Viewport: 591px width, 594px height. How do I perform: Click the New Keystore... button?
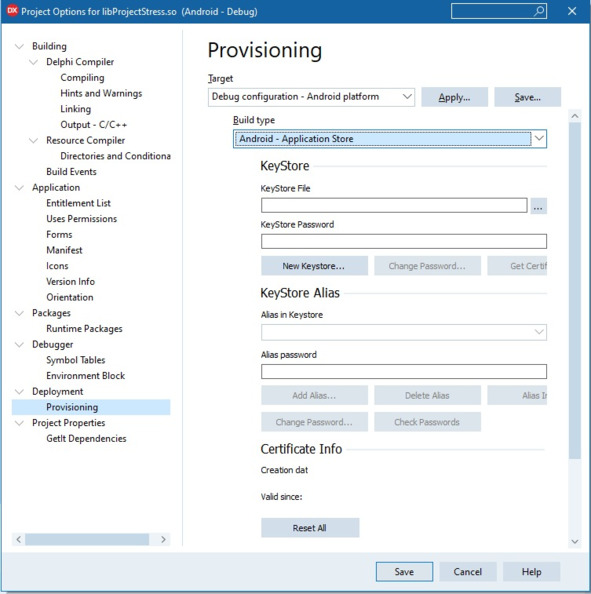[x=314, y=266]
